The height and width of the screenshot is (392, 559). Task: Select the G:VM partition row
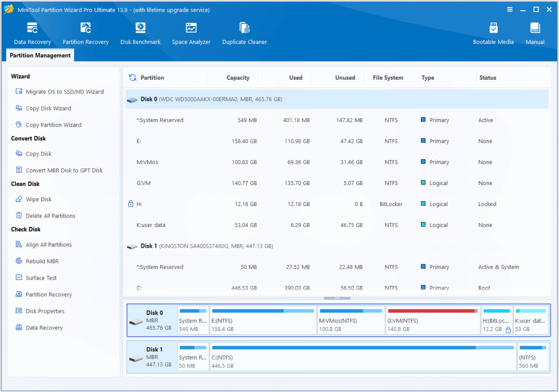pyautogui.click(x=337, y=183)
